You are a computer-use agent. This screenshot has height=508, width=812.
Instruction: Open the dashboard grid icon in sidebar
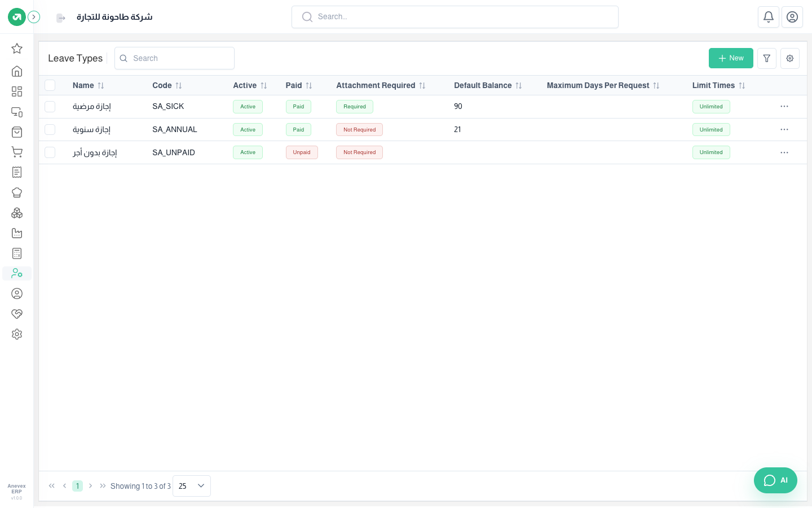(x=17, y=91)
